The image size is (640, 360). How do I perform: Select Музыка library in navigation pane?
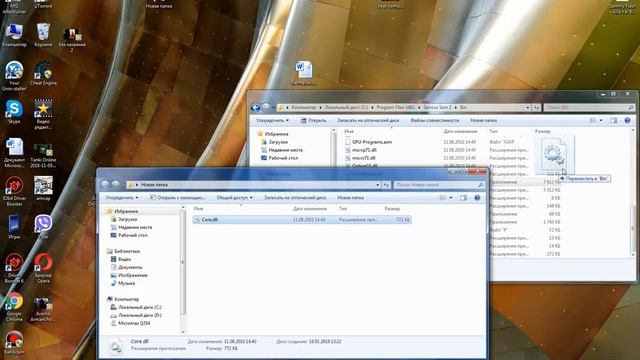[122, 283]
